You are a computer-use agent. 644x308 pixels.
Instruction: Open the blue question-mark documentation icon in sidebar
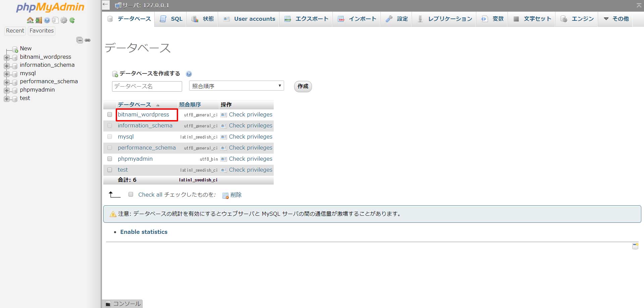47,20
